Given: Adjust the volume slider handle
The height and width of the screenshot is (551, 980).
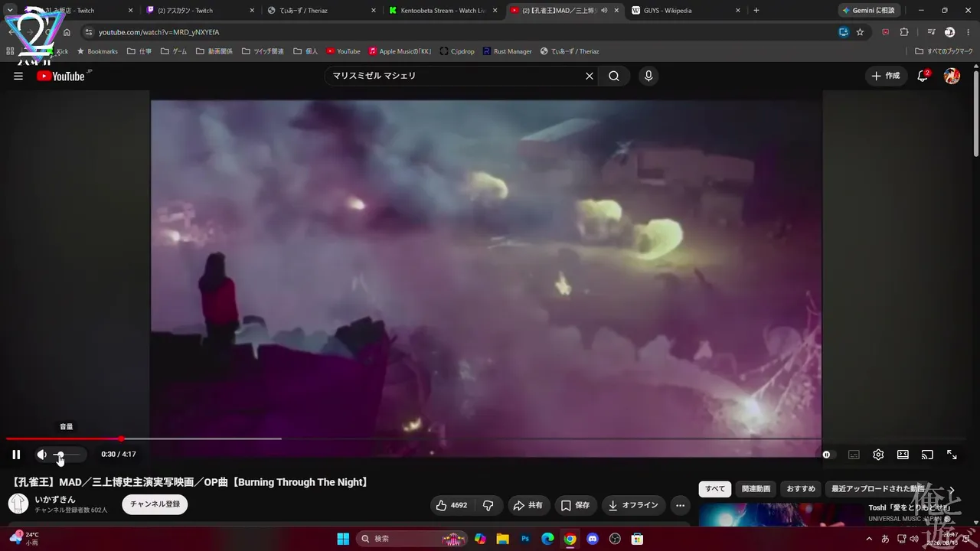Looking at the screenshot, I should click(x=60, y=455).
